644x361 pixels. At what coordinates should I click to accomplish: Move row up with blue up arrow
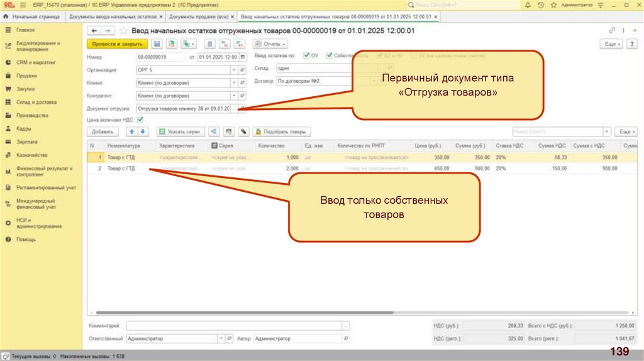(x=131, y=132)
